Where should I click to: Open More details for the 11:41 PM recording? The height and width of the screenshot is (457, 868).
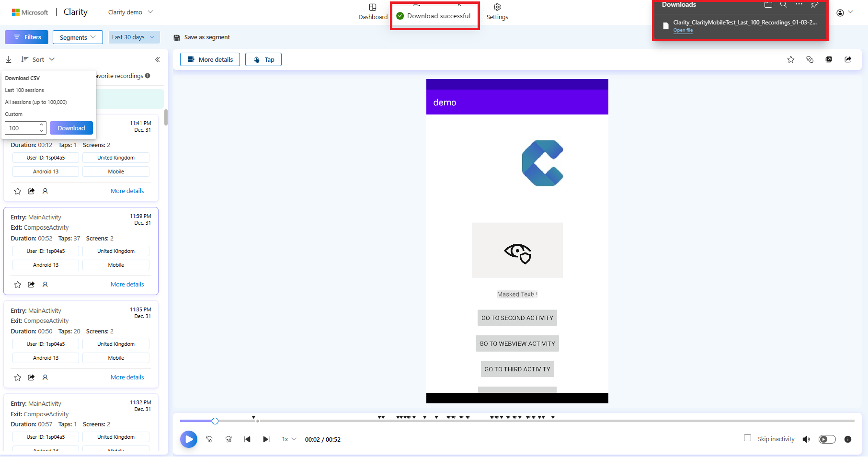pos(127,191)
